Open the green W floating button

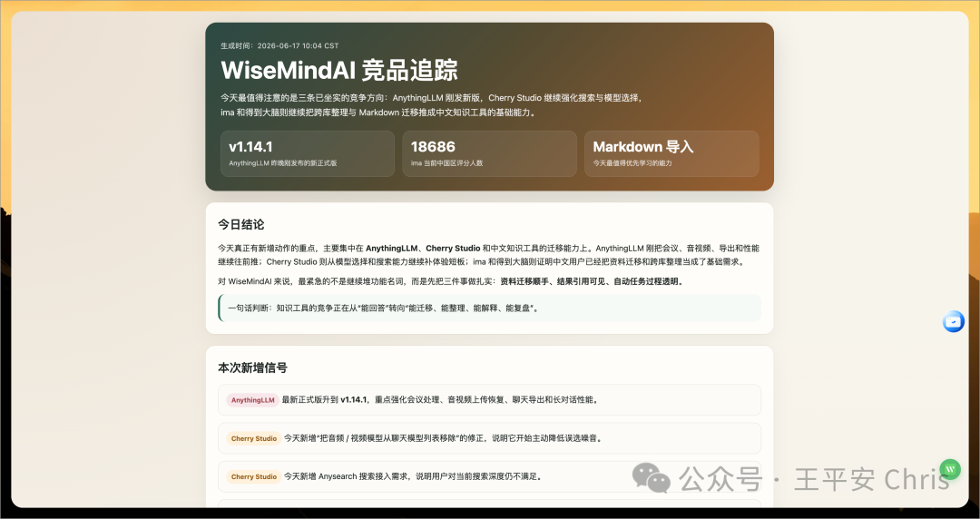(x=950, y=470)
